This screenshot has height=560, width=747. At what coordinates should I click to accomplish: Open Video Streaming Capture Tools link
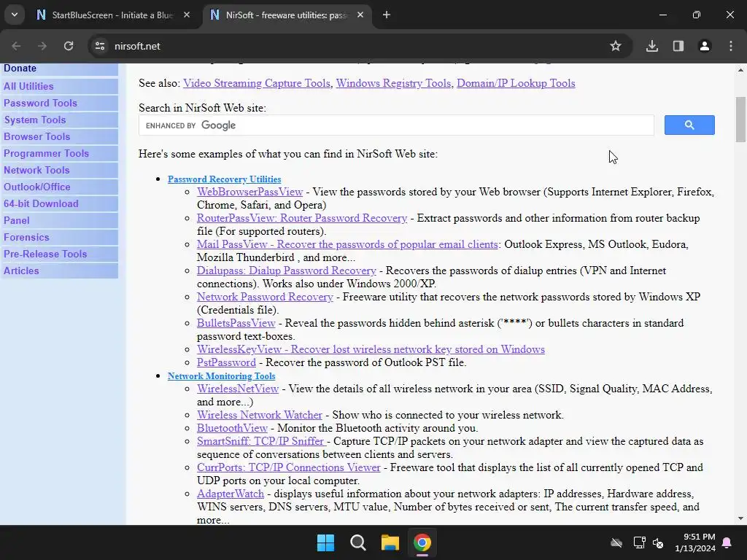[256, 83]
